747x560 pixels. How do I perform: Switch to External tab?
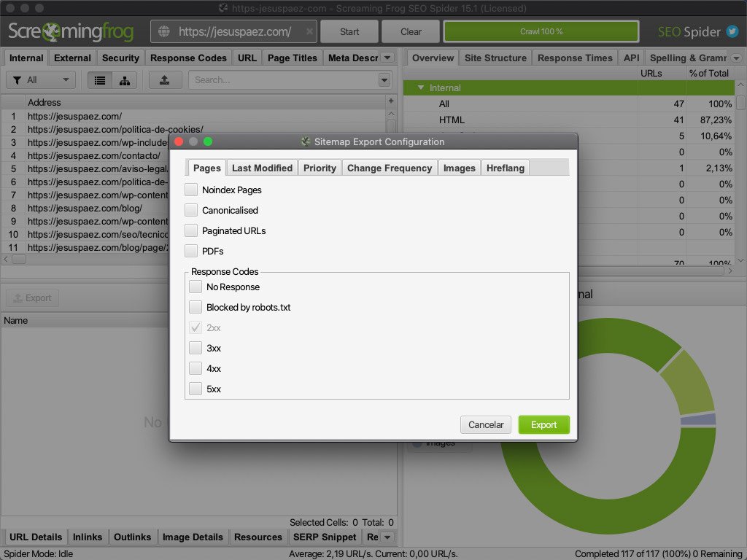pos(72,58)
